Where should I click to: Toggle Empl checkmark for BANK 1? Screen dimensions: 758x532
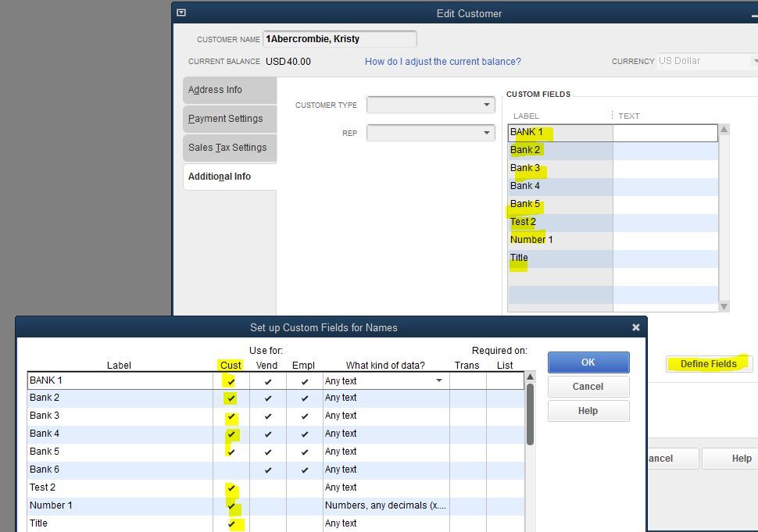(x=305, y=381)
